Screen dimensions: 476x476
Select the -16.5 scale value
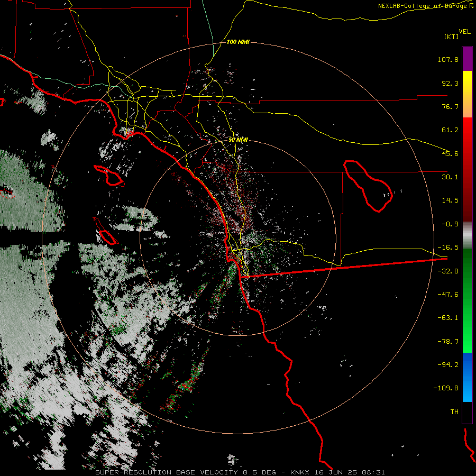coord(448,248)
